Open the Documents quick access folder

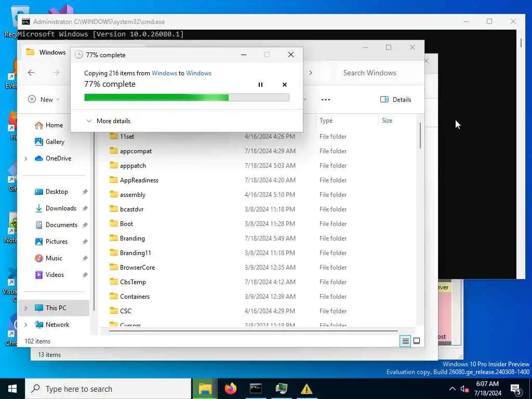(57, 225)
